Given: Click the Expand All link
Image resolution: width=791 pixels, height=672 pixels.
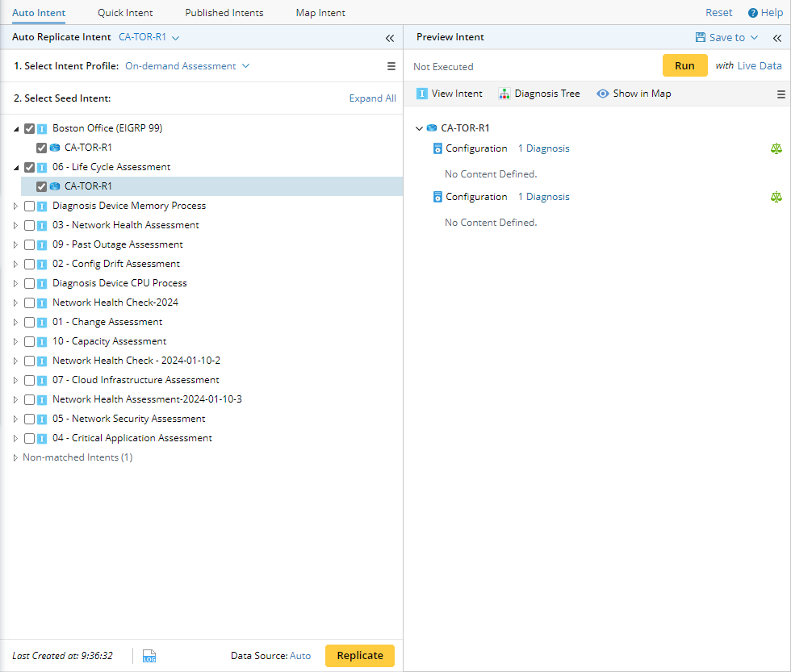Looking at the screenshot, I should coord(372,98).
